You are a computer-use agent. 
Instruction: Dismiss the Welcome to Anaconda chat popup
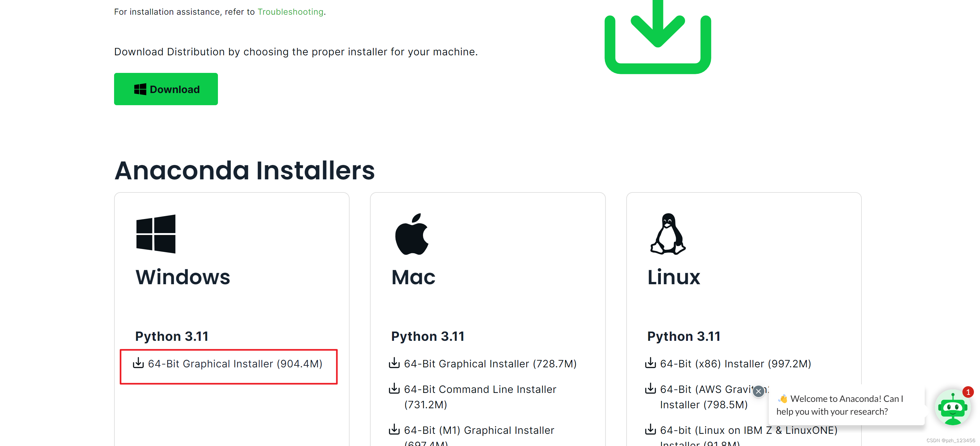758,391
